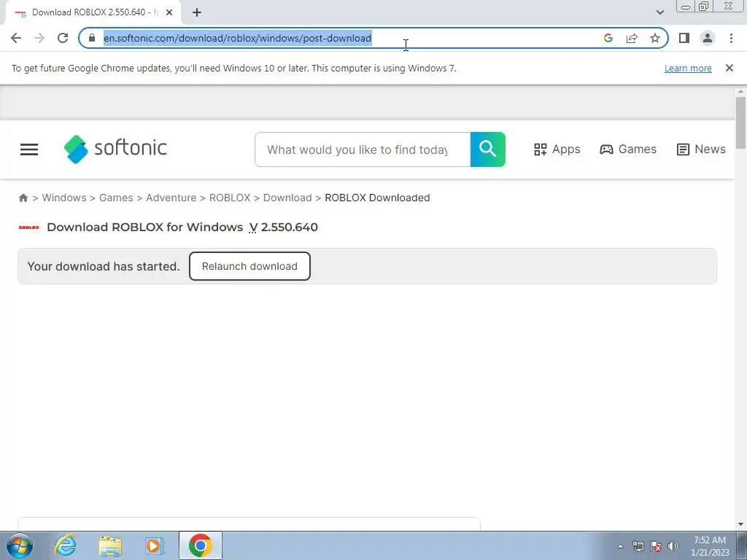Image resolution: width=747 pixels, height=560 pixels.
Task: Open the Windows Start menu
Action: [20, 545]
